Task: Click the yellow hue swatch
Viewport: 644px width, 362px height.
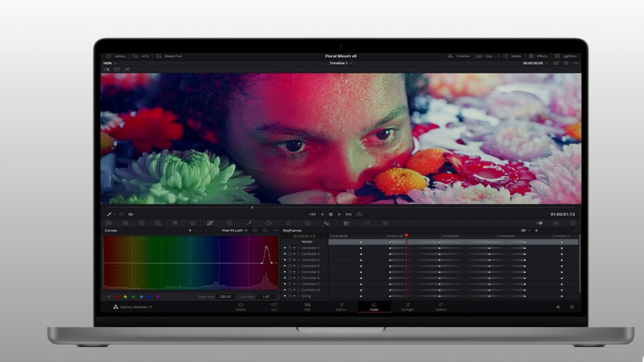Action: [125, 296]
